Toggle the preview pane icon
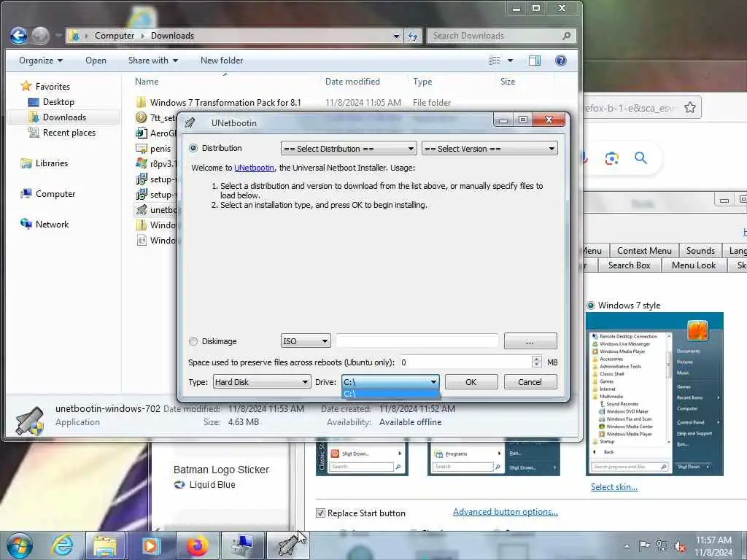 pyautogui.click(x=535, y=61)
